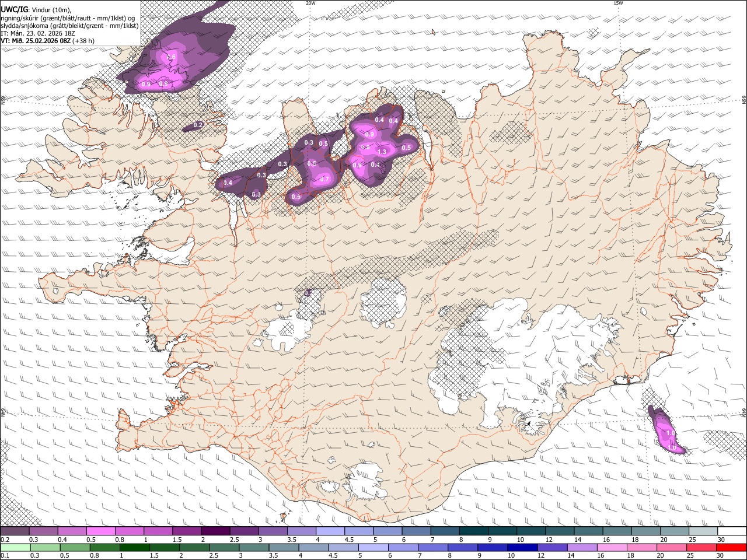The image size is (747, 560).
Task: Click the '0.1' tick label in rain legend
Action: tap(4, 555)
